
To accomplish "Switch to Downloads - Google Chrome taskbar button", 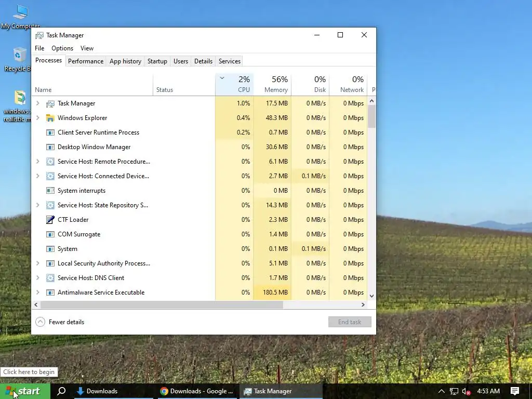I will point(197,391).
